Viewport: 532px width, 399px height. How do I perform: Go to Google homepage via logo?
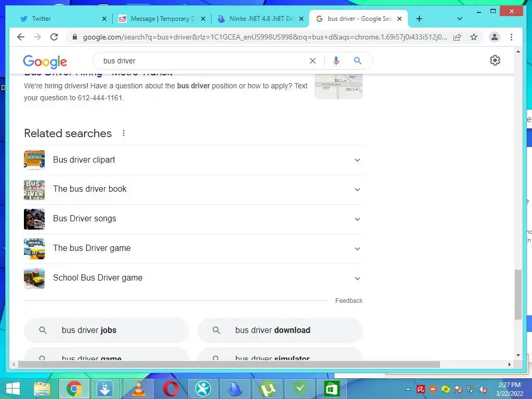pyautogui.click(x=45, y=62)
